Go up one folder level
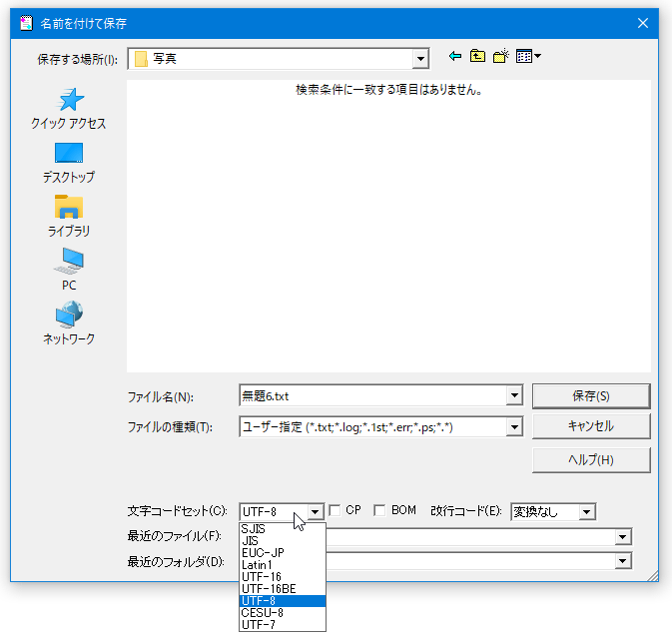Image resolution: width=672 pixels, height=640 pixels. coord(477,56)
